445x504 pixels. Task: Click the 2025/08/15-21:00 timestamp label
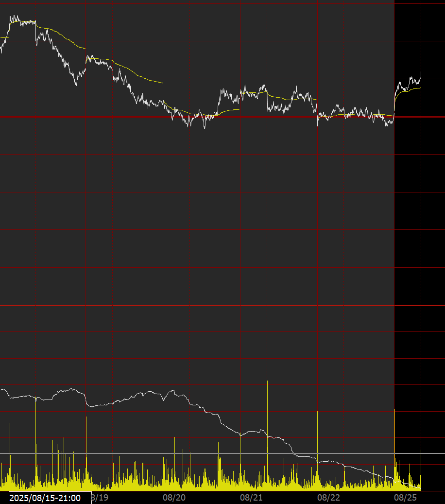[x=45, y=498]
